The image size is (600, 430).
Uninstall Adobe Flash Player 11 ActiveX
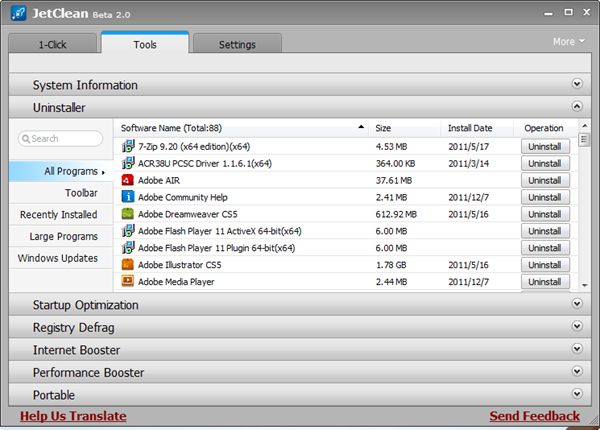click(545, 231)
